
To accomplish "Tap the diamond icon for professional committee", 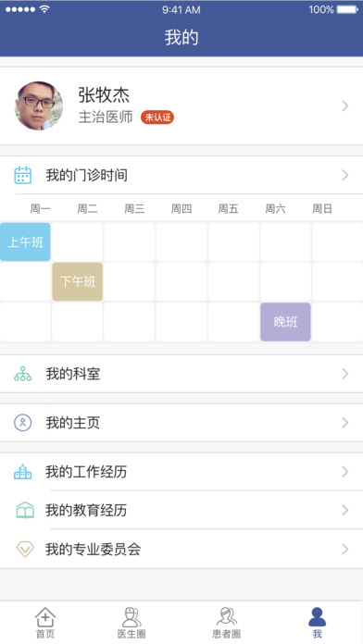I will coord(25,549).
